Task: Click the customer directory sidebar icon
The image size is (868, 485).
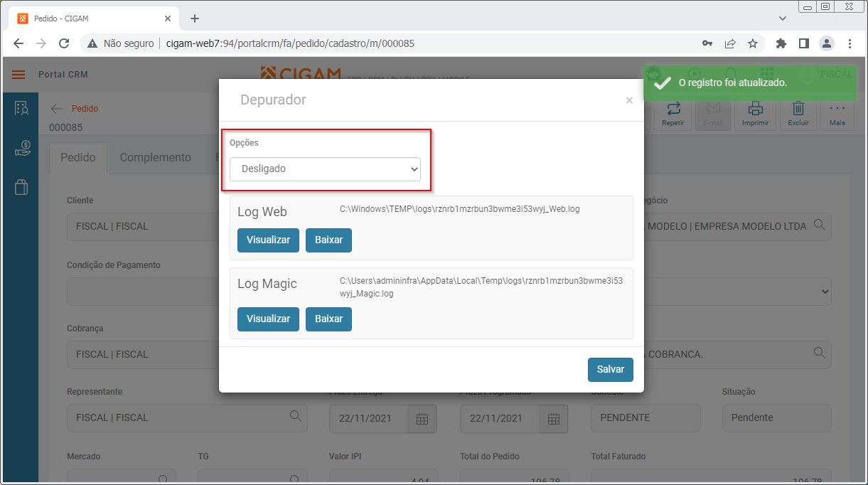Action: click(21, 109)
